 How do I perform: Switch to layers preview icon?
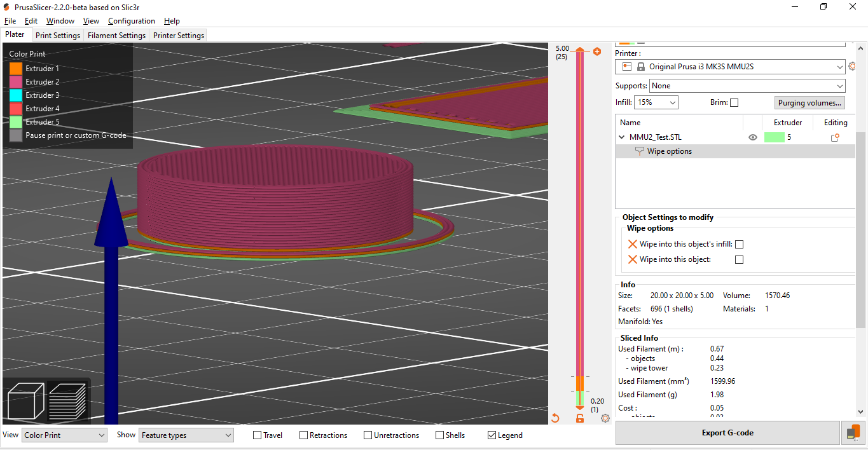click(67, 400)
